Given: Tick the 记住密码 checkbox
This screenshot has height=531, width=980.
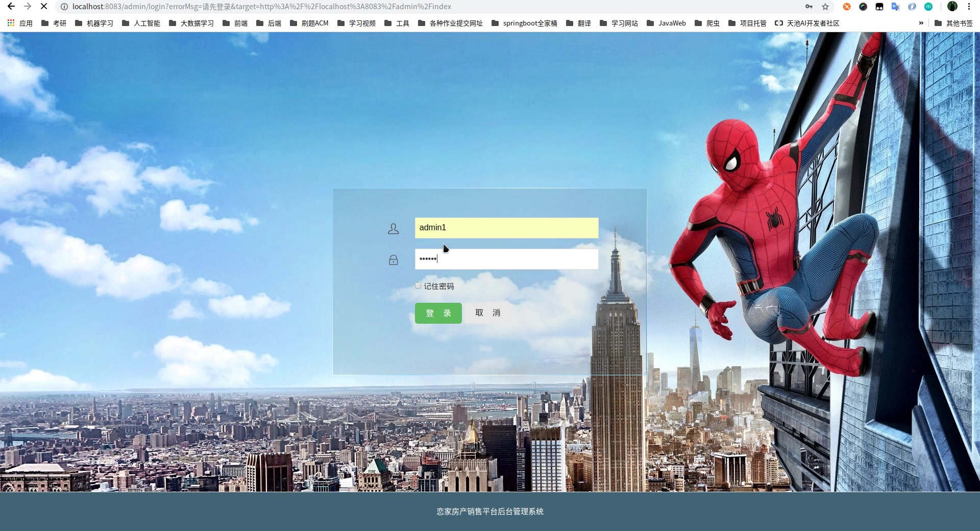Looking at the screenshot, I should point(418,286).
